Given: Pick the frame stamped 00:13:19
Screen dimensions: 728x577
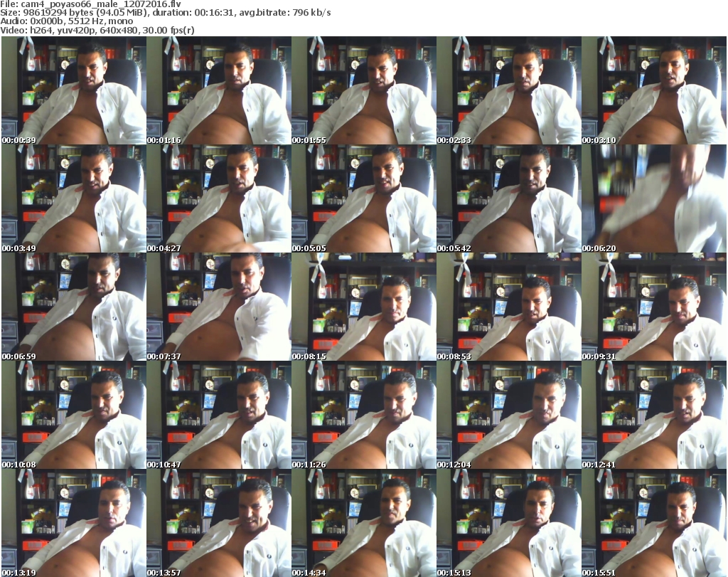Looking at the screenshot, I should [74, 523].
